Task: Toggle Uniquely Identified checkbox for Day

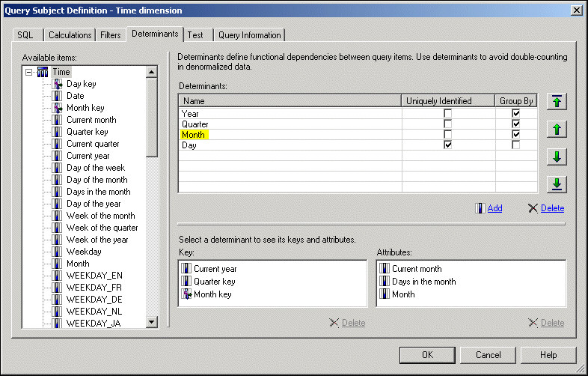Action: click(448, 145)
